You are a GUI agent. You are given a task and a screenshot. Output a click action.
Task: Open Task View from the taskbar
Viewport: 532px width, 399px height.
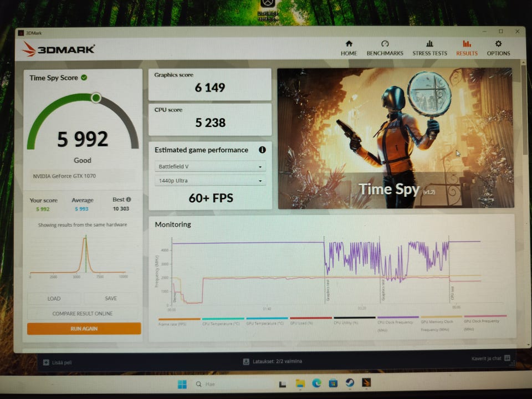point(282,384)
